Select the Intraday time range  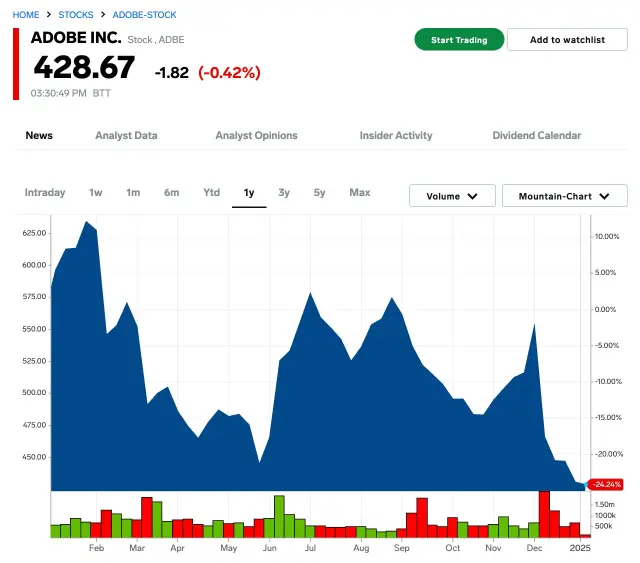click(45, 193)
